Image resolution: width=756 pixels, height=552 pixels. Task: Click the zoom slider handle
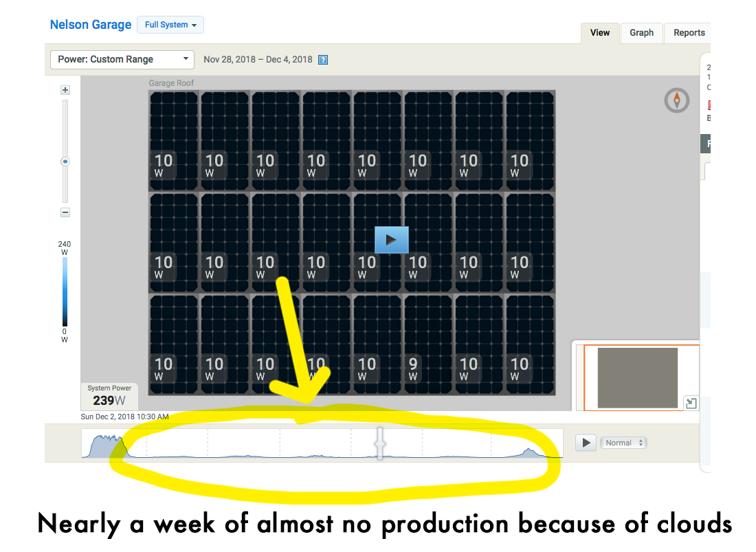(x=65, y=162)
